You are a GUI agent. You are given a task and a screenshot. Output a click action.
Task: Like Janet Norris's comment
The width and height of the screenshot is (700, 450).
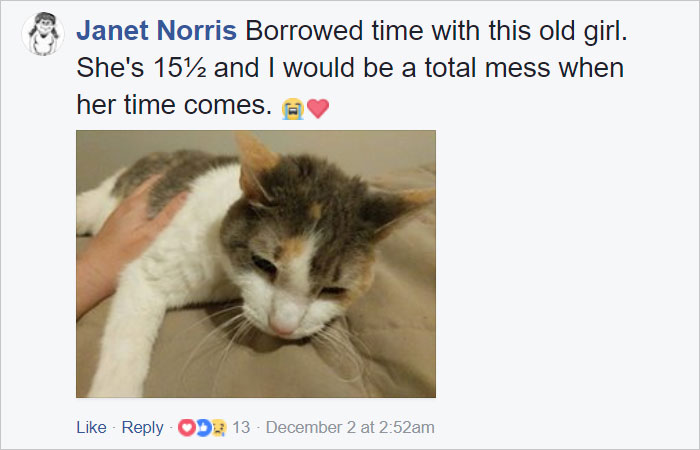[92, 427]
